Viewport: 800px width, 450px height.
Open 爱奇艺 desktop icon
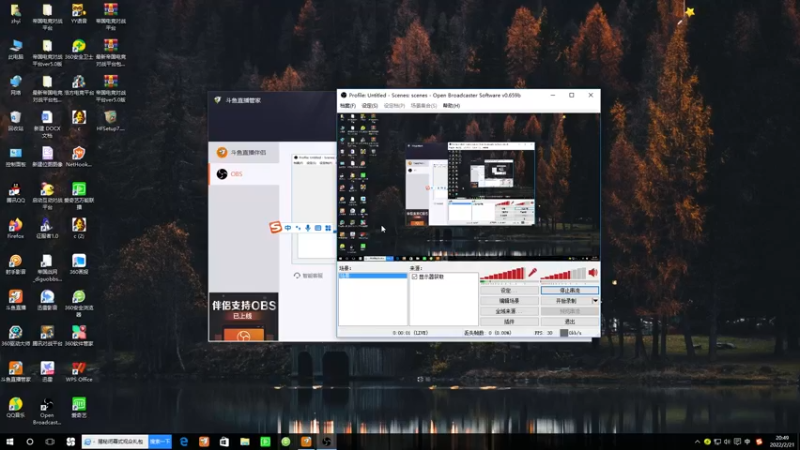79,407
